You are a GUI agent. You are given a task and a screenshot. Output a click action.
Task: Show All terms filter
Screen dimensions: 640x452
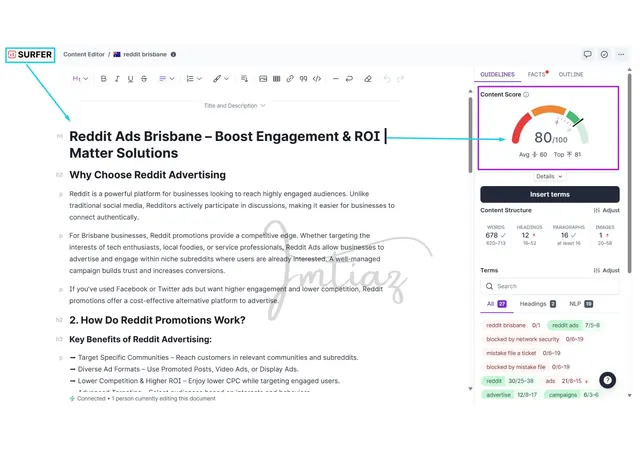coord(496,304)
